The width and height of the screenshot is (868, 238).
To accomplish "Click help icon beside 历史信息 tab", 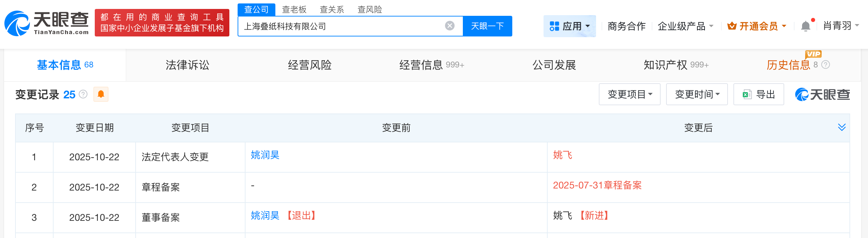I will pos(826,65).
